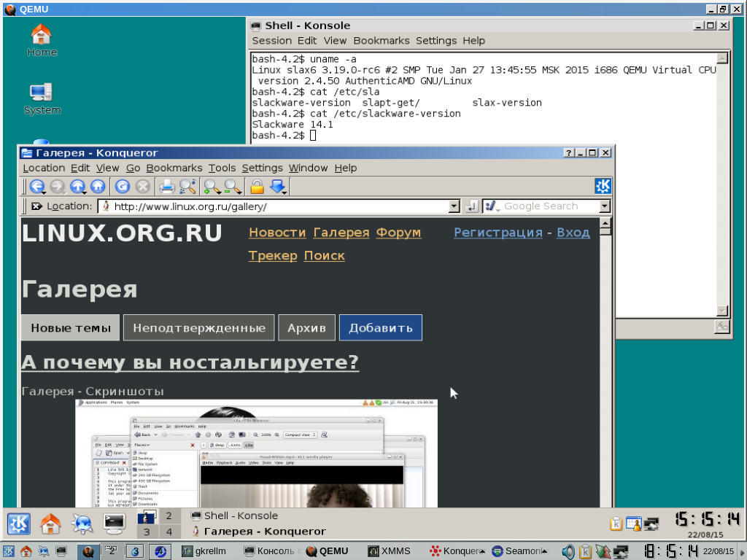Open the Поиск link
The height and width of the screenshot is (560, 747).
click(325, 256)
